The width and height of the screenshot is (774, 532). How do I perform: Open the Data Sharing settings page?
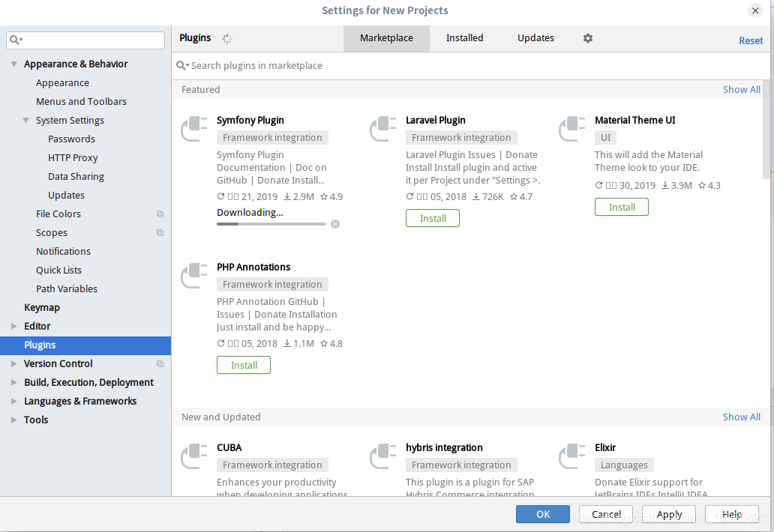tap(76, 177)
